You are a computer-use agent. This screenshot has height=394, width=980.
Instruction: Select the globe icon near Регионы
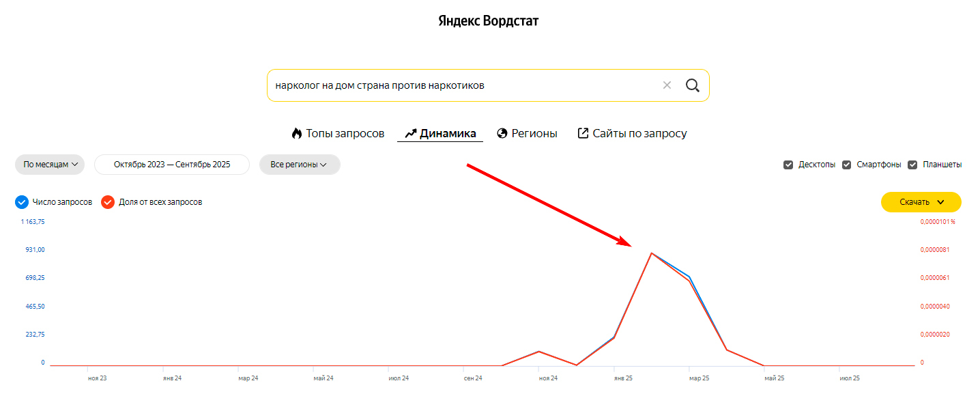coord(502,134)
